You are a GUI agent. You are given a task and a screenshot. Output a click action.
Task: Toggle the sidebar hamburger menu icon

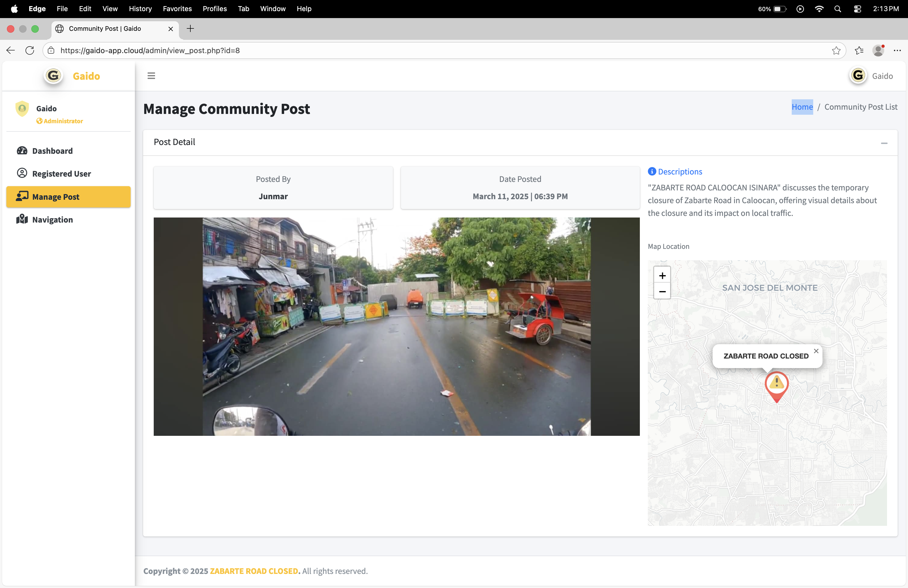pyautogui.click(x=151, y=75)
